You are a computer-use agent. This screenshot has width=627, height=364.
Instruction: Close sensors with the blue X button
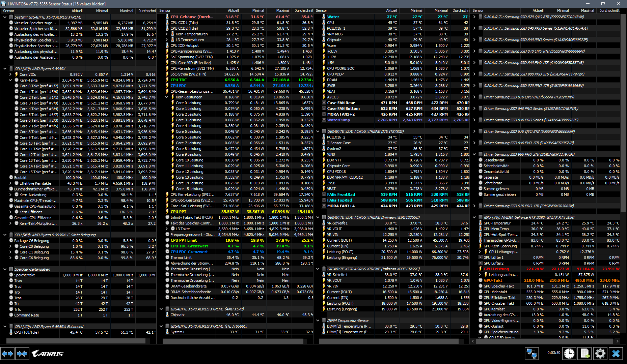click(x=616, y=354)
